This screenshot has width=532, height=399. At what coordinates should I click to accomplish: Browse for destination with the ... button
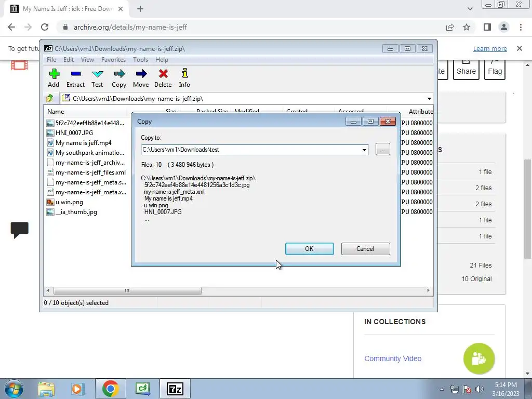coord(383,149)
